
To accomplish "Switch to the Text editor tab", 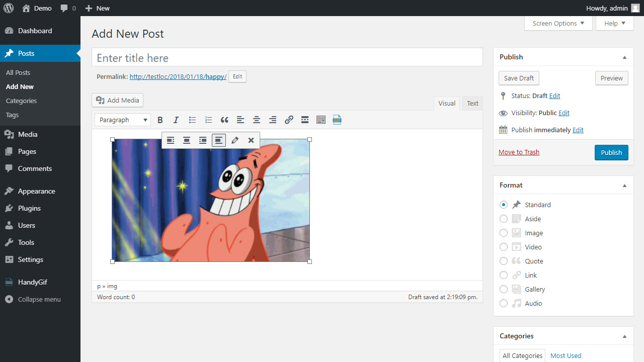I will (x=472, y=103).
